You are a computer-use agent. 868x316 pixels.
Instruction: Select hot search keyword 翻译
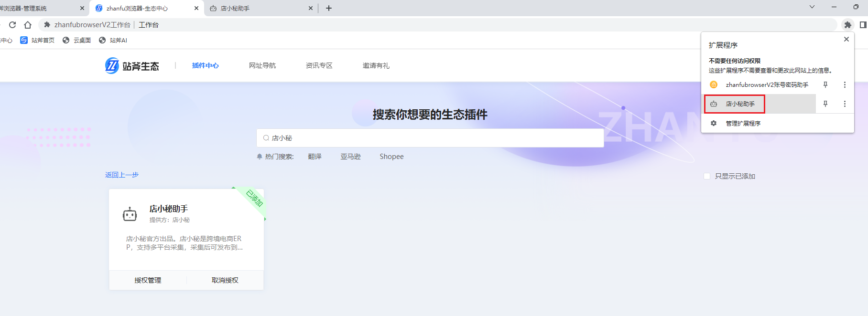pyautogui.click(x=315, y=157)
